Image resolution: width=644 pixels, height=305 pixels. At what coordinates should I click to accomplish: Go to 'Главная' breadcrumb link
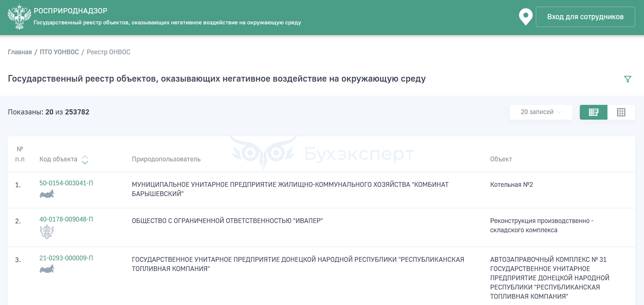pos(20,52)
